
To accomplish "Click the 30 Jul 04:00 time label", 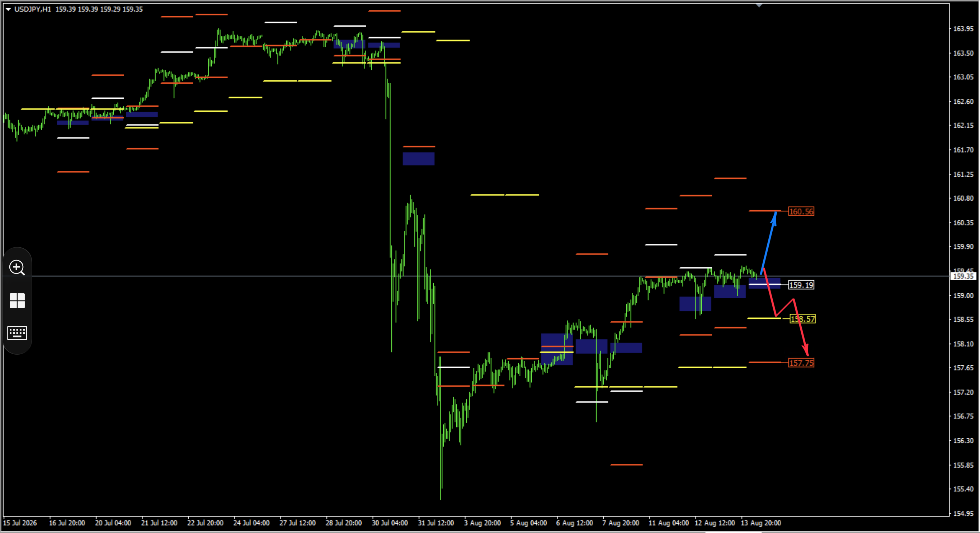I will click(390, 523).
